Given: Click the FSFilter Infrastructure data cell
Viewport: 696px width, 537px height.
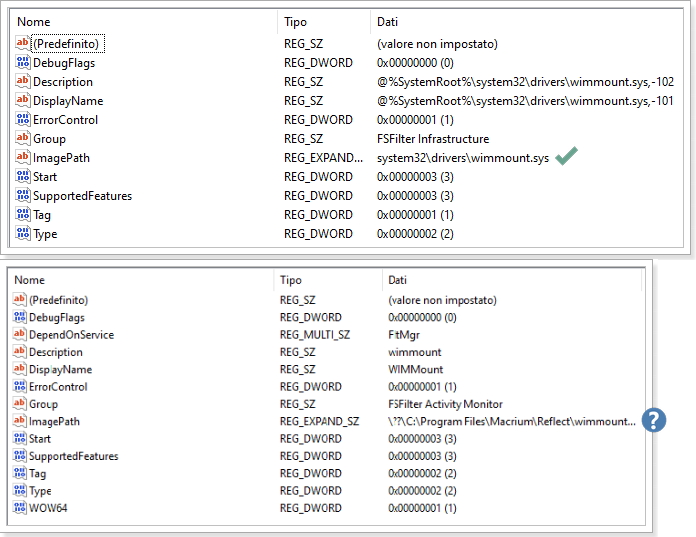Looking at the screenshot, I should coord(433,139).
